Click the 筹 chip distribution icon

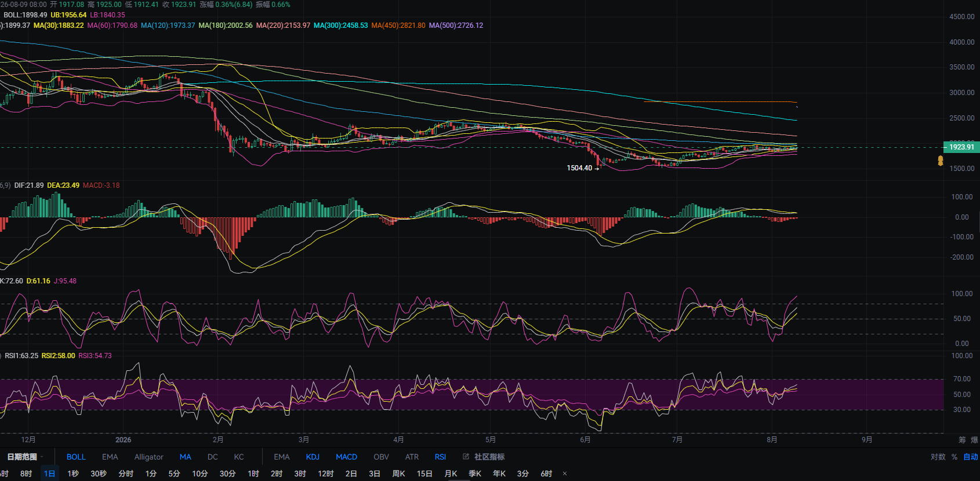click(x=963, y=440)
